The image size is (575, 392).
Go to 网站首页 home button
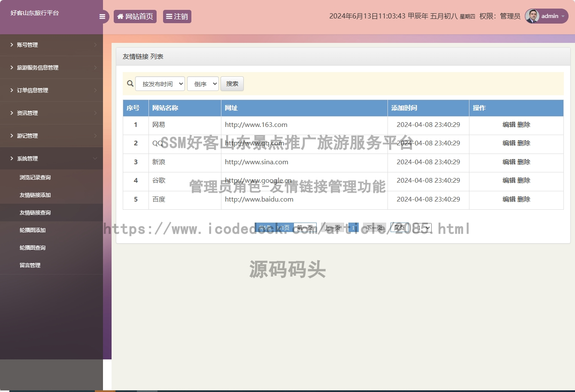pyautogui.click(x=135, y=17)
